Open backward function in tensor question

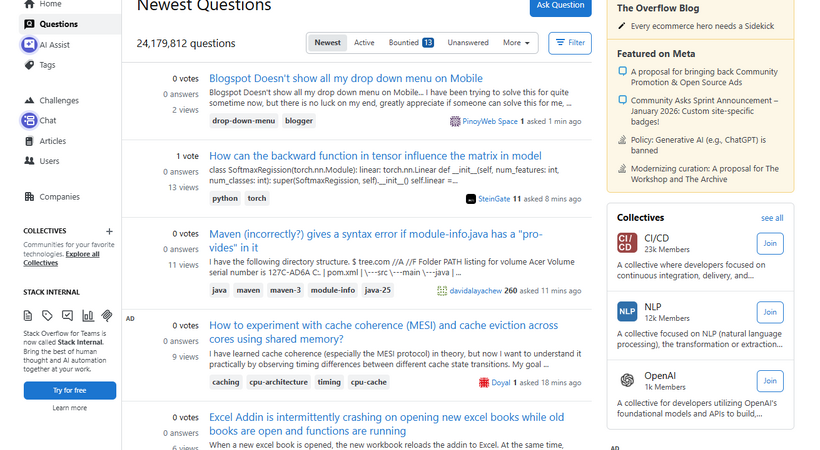(x=375, y=156)
